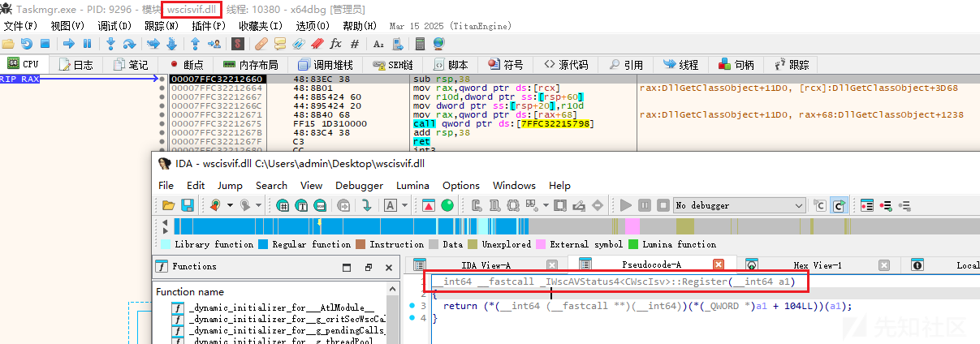
Task: Open font A₂ icon in x64dbg toolbar
Action: point(378,44)
